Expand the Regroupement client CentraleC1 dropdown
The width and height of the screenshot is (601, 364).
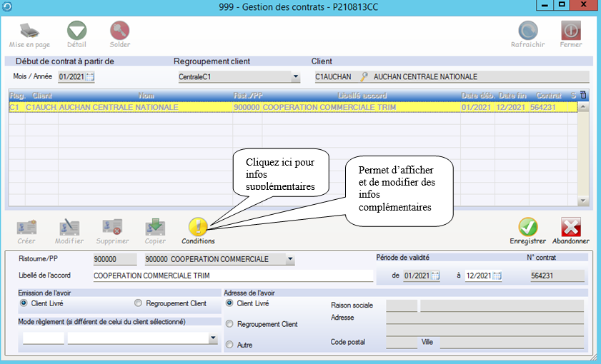[x=295, y=77]
